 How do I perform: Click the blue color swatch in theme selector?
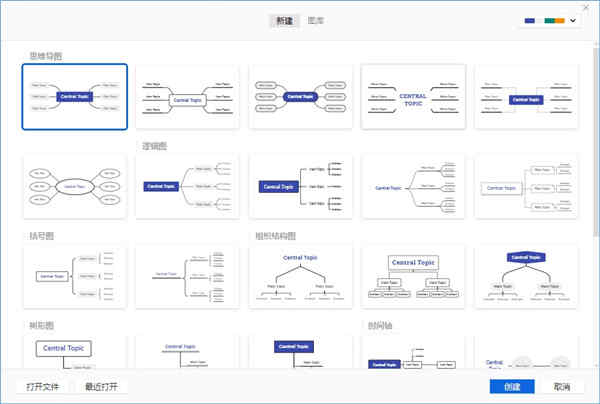(530, 21)
